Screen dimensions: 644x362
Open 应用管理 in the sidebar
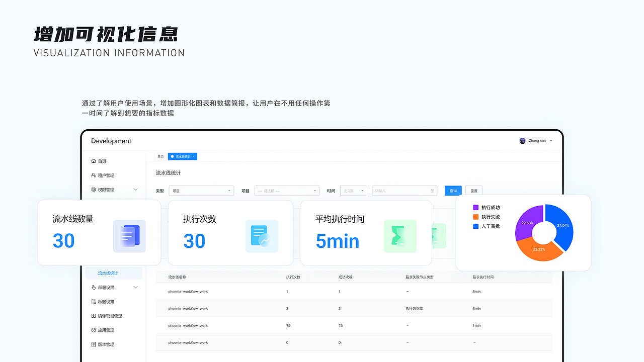tap(106, 330)
